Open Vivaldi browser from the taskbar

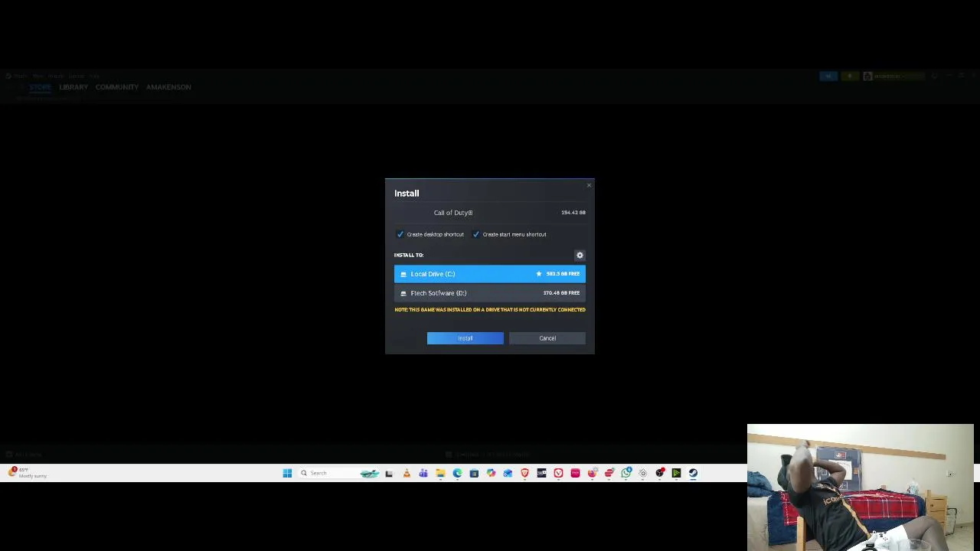(558, 473)
